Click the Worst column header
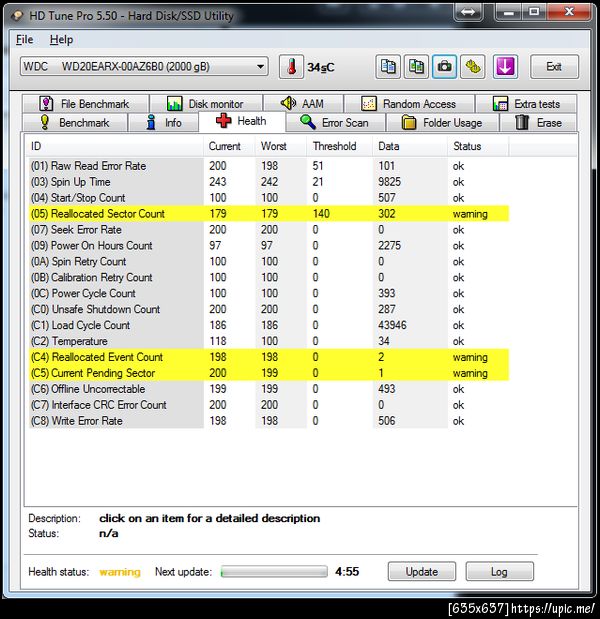 coord(281,146)
